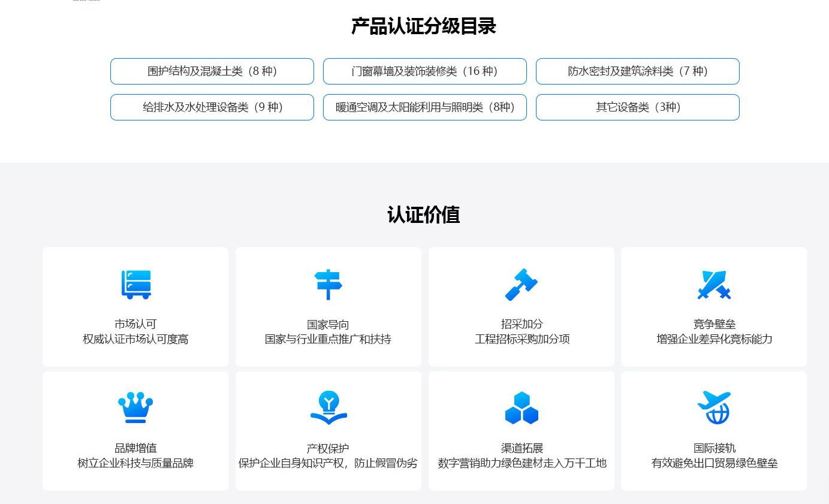Click the 国际接轨 card title
This screenshot has width=829, height=504.
click(715, 448)
